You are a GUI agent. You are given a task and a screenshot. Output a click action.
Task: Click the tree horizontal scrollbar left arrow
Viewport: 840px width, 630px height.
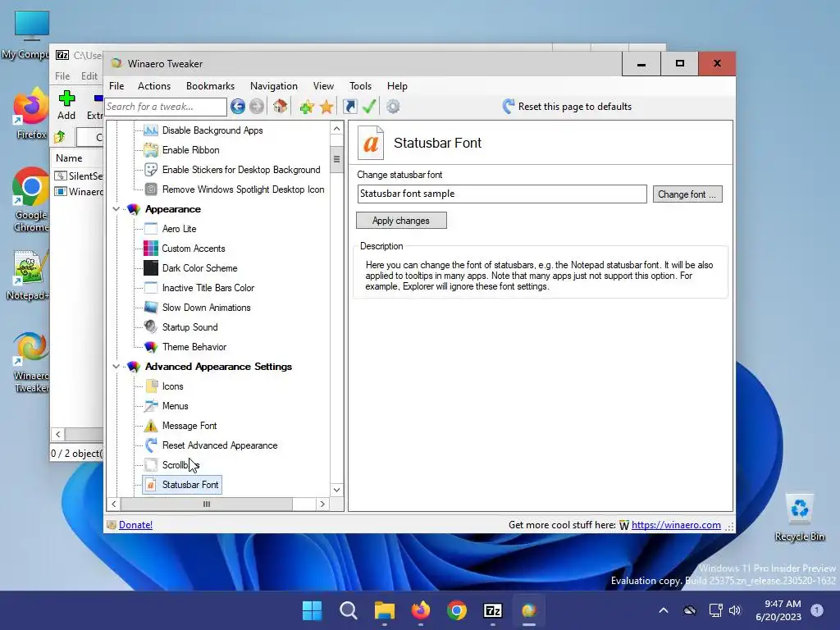(113, 504)
